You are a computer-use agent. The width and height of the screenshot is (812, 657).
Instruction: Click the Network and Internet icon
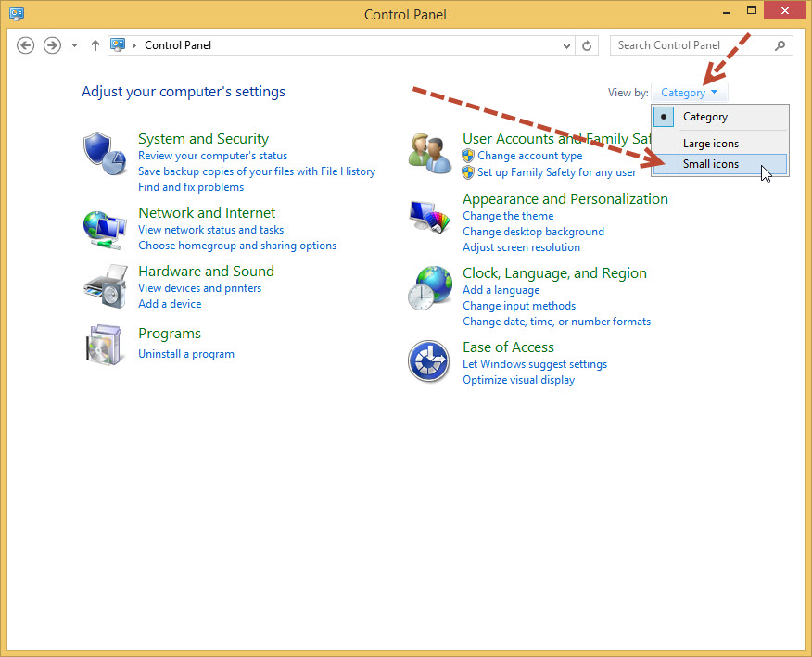(104, 228)
